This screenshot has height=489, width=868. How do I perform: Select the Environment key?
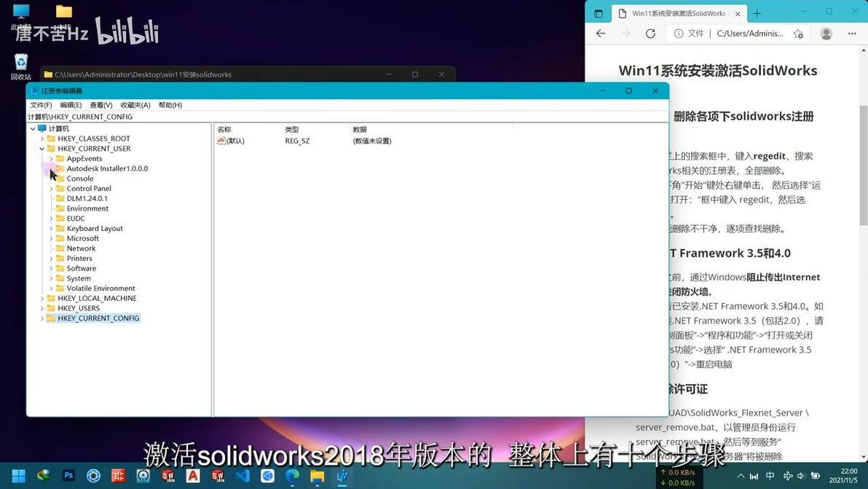click(x=87, y=208)
